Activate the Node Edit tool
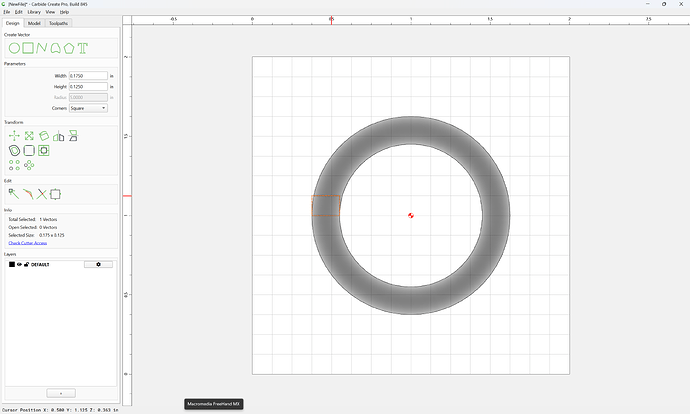The height and width of the screenshot is (414, 690). coord(14,194)
